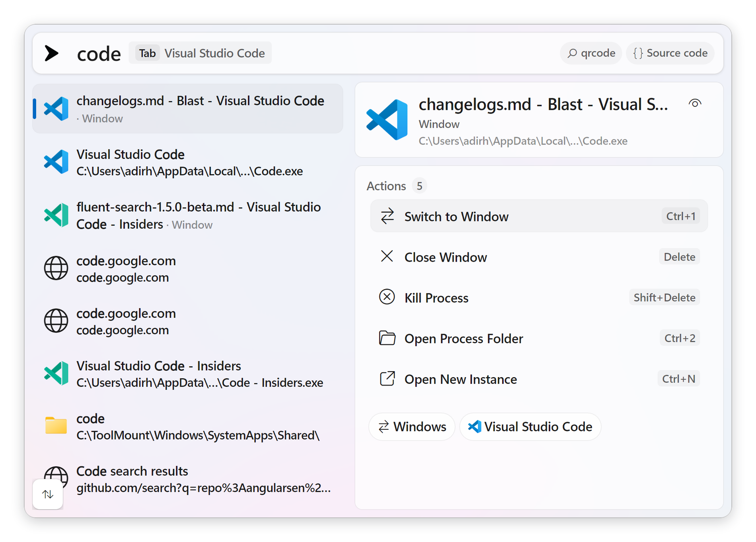Screen dimensions: 756x542
Task: Click the Switch to Window arrows icon
Action: click(387, 216)
